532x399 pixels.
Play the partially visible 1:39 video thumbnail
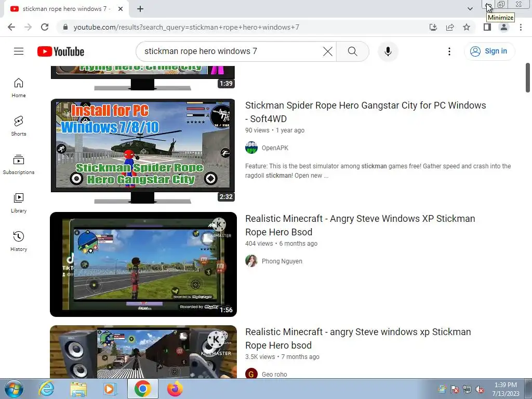[143, 78]
